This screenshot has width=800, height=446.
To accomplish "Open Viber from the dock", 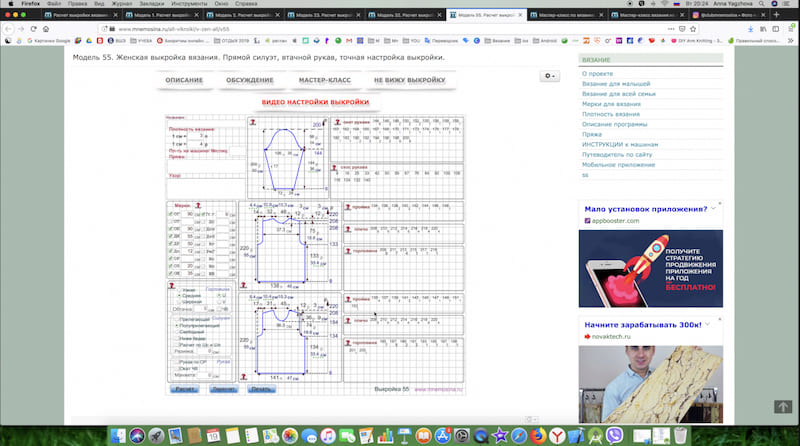I will [614, 436].
